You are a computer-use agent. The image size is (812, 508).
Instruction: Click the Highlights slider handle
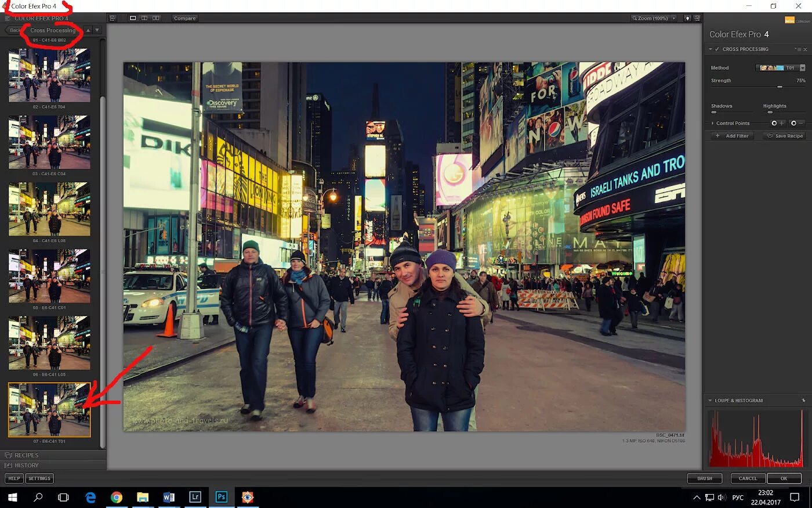[770, 113]
